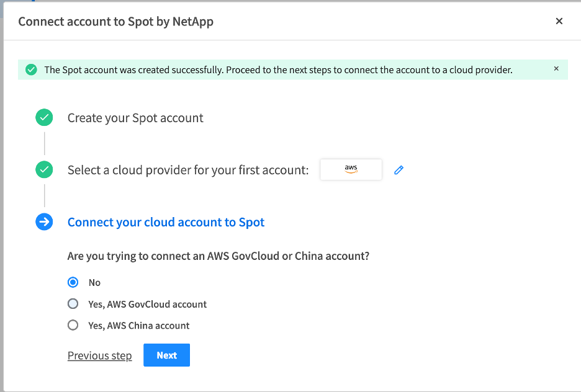Go back via Previous step link
Image resolution: width=581 pixels, height=392 pixels.
(x=100, y=355)
